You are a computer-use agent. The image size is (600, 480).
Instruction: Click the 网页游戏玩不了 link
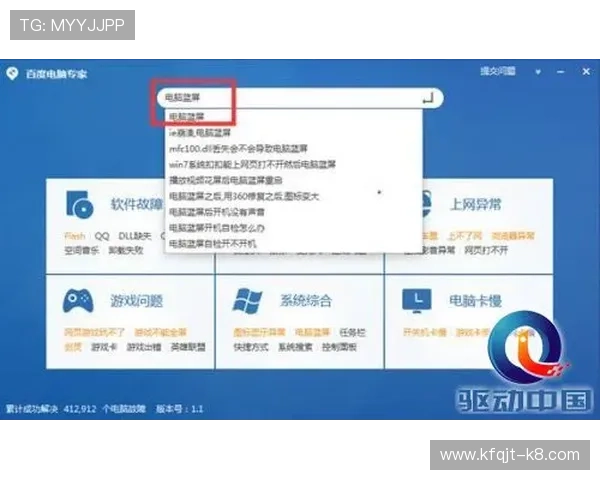click(95, 332)
